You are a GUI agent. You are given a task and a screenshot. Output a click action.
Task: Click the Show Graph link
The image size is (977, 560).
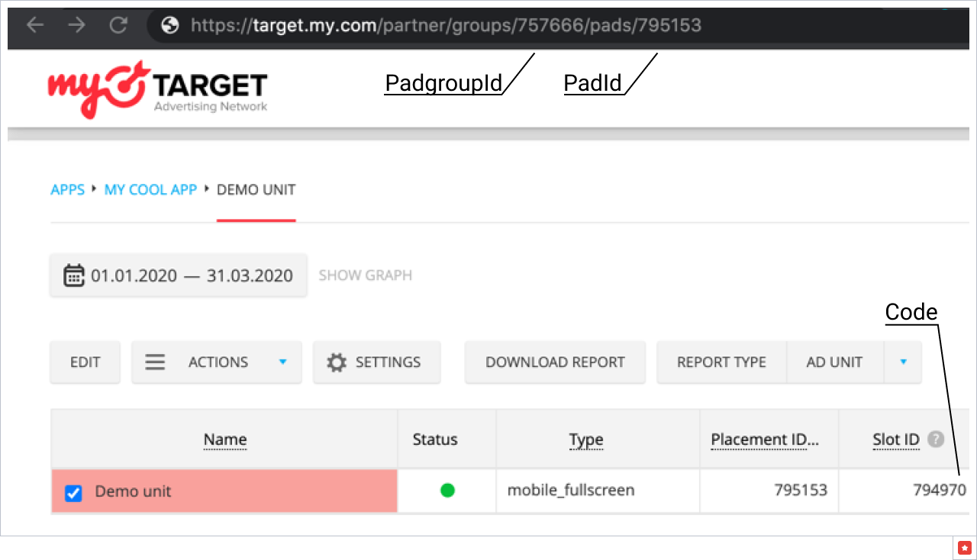365,275
